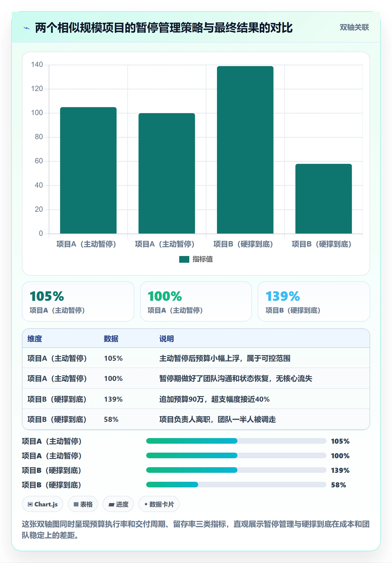
Task: Click the 双轴关联 badge in the header
Action: (354, 27)
